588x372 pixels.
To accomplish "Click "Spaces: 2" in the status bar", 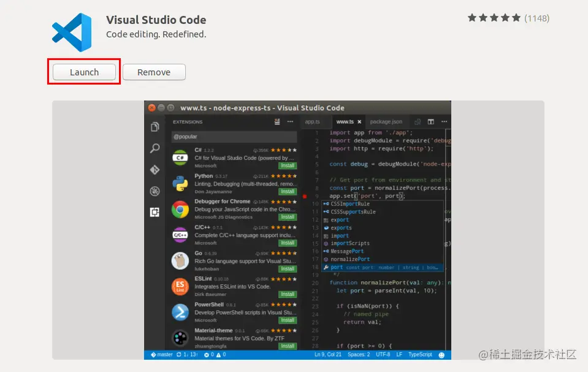I will [359, 355].
